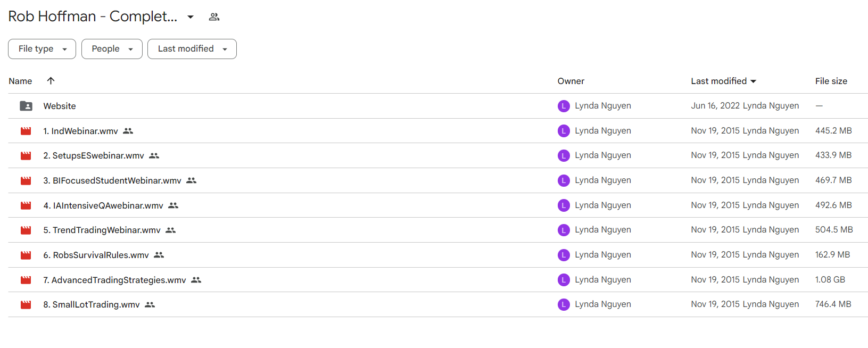868x348 pixels.
Task: Click video icon for 6. RobsSurvivalRules.wmv
Action: (26, 255)
